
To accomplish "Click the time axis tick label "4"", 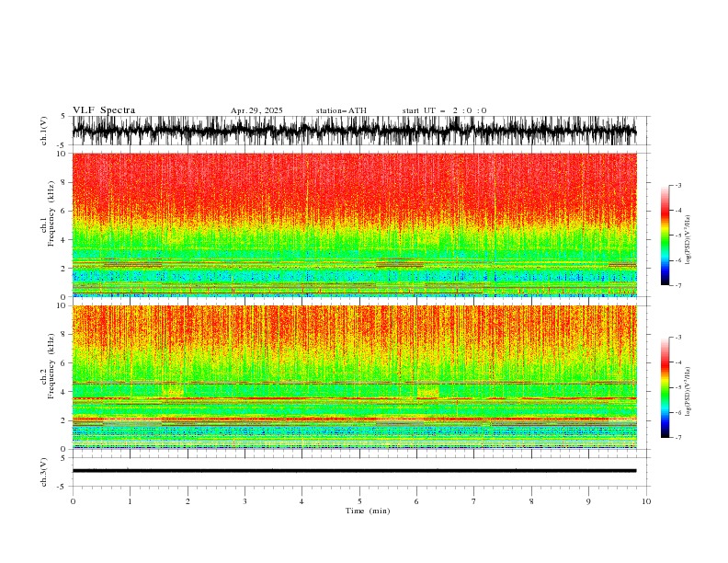I will click(301, 501).
